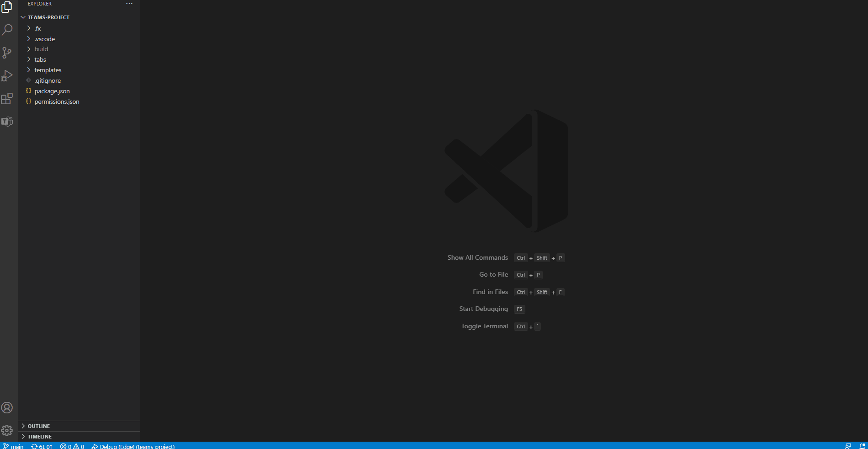The height and width of the screenshot is (449, 868).
Task: Select the .gitignore file
Action: pos(48,80)
